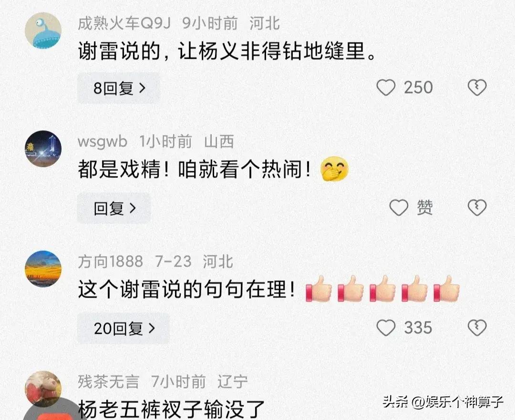Screen dimensions: 515x420
Task: Open the 回复 button under wsgwb's comment
Action: pos(114,208)
